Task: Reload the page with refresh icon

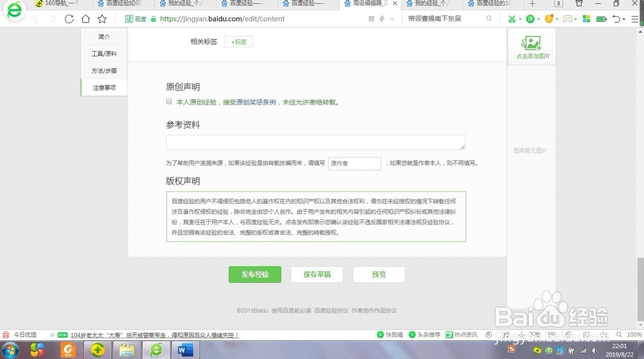Action: click(x=69, y=19)
